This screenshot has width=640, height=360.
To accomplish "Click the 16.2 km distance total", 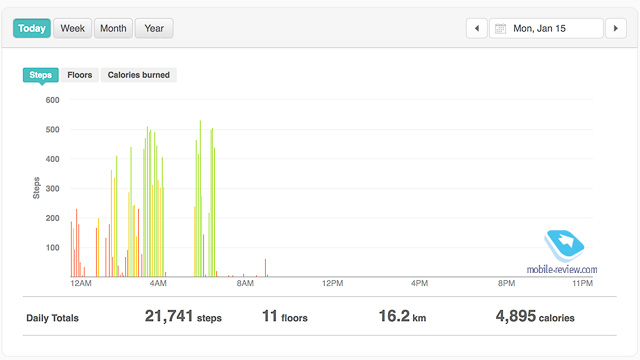I will point(402,316).
